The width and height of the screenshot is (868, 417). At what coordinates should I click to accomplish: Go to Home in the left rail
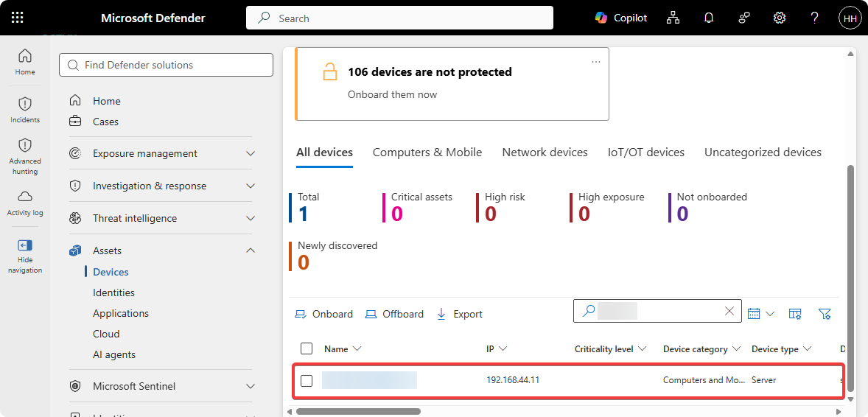(25, 62)
